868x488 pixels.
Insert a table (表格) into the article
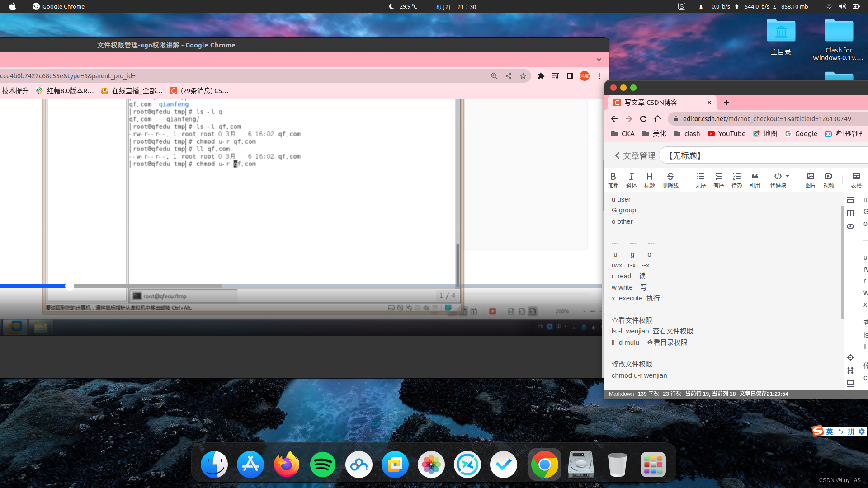point(856,180)
